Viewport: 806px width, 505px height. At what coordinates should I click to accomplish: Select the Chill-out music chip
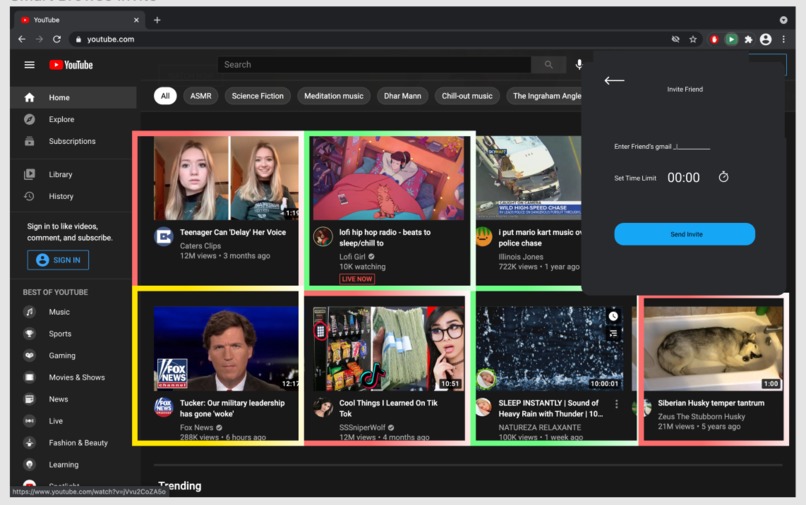tap(467, 96)
